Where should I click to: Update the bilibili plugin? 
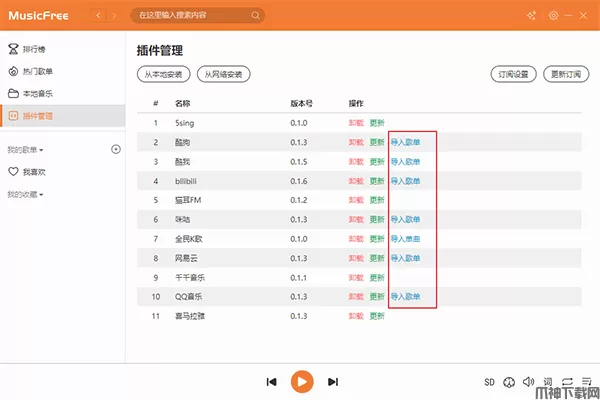tap(377, 181)
